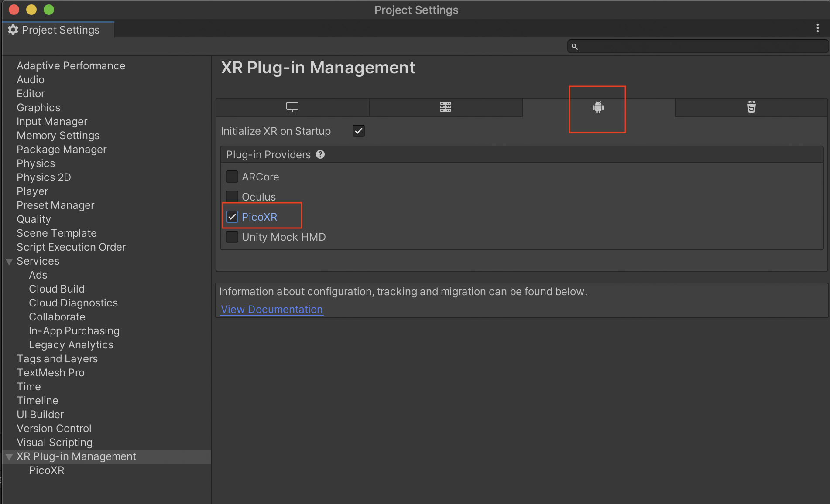Select the Dedicated Server platform tab icon

tap(446, 107)
